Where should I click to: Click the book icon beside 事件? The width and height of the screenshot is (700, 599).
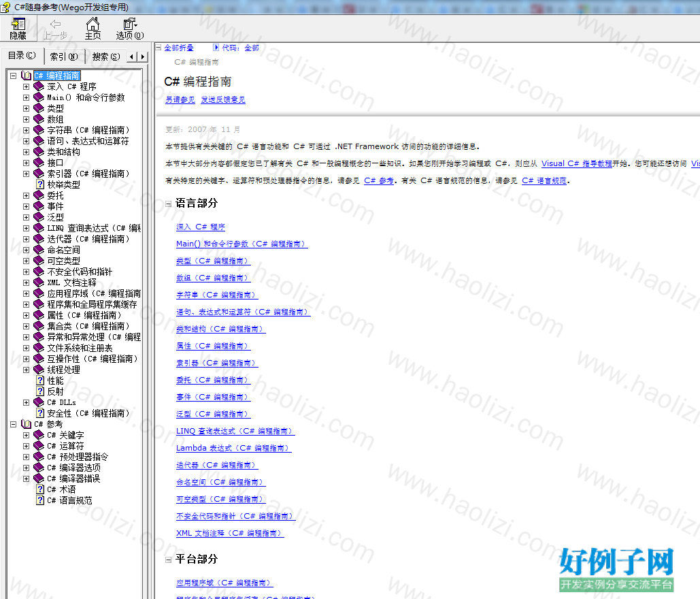39,206
